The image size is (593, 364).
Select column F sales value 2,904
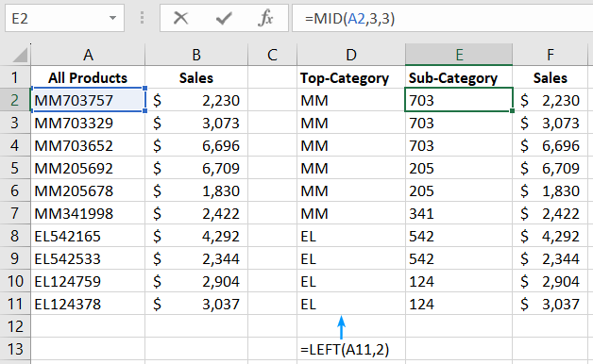[x=551, y=281]
